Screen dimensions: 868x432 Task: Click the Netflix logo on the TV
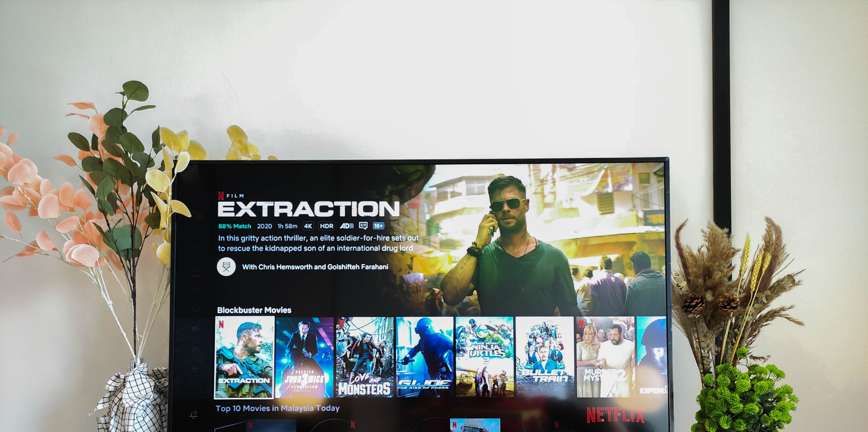[x=615, y=415]
